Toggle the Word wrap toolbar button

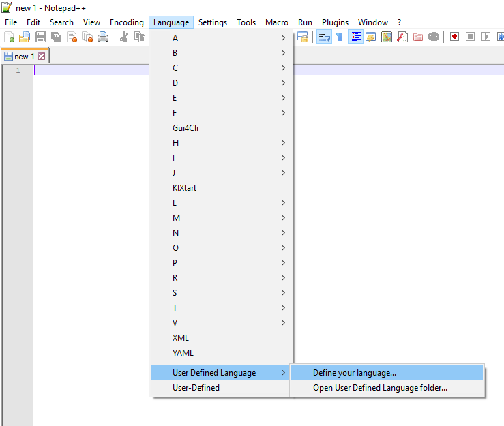[x=324, y=37]
